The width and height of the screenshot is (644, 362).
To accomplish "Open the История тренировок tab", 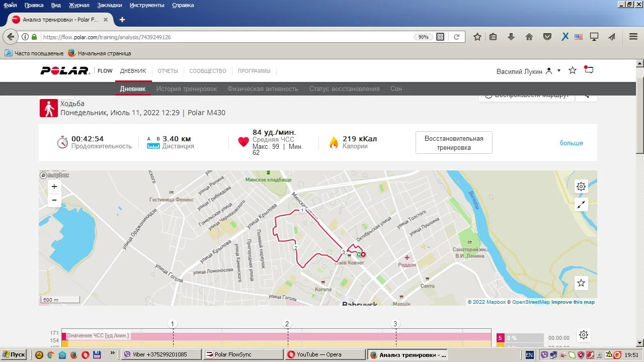I will click(186, 88).
